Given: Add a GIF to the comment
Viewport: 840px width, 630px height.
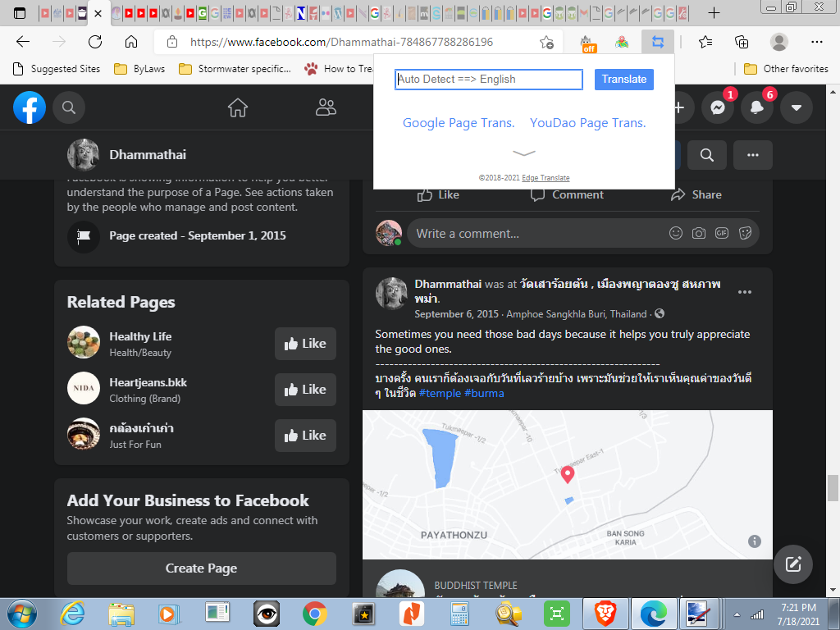Looking at the screenshot, I should 722,233.
